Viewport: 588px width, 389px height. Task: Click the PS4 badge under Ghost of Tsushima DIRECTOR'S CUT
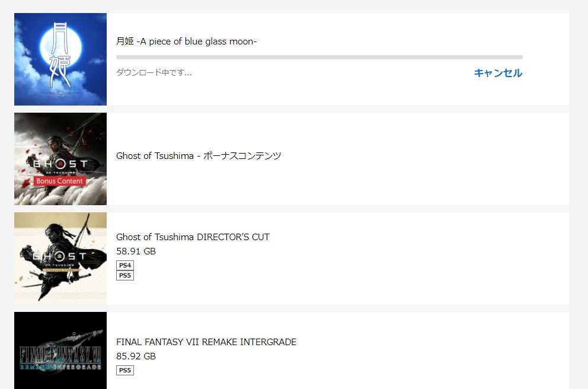tap(125, 265)
